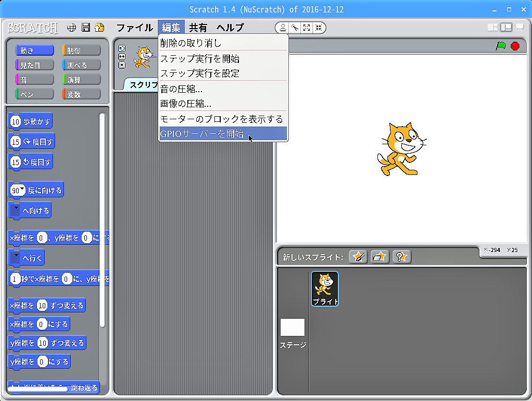Select the shrink sprite tool

(x=319, y=28)
